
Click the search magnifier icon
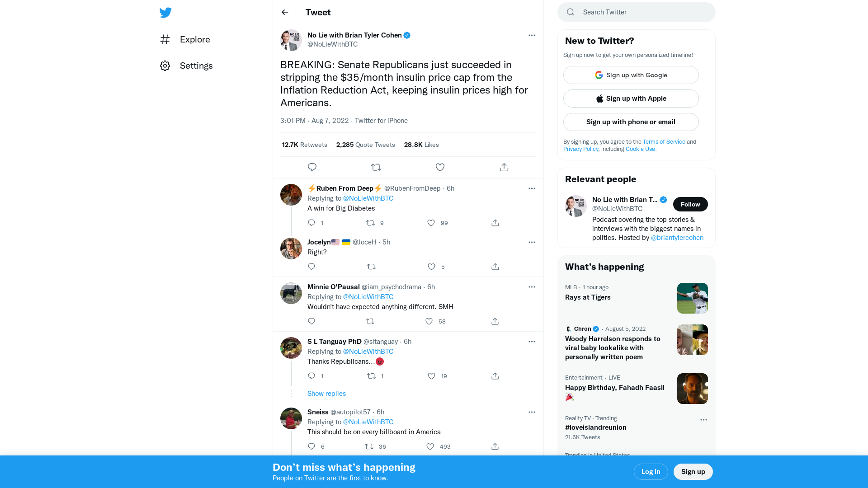[570, 12]
